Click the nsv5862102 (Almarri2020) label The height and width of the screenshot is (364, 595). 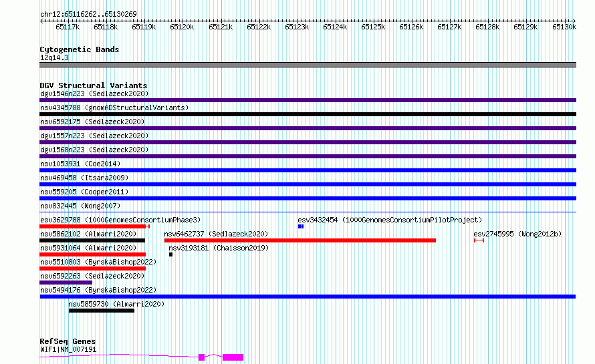pyautogui.click(x=88, y=234)
